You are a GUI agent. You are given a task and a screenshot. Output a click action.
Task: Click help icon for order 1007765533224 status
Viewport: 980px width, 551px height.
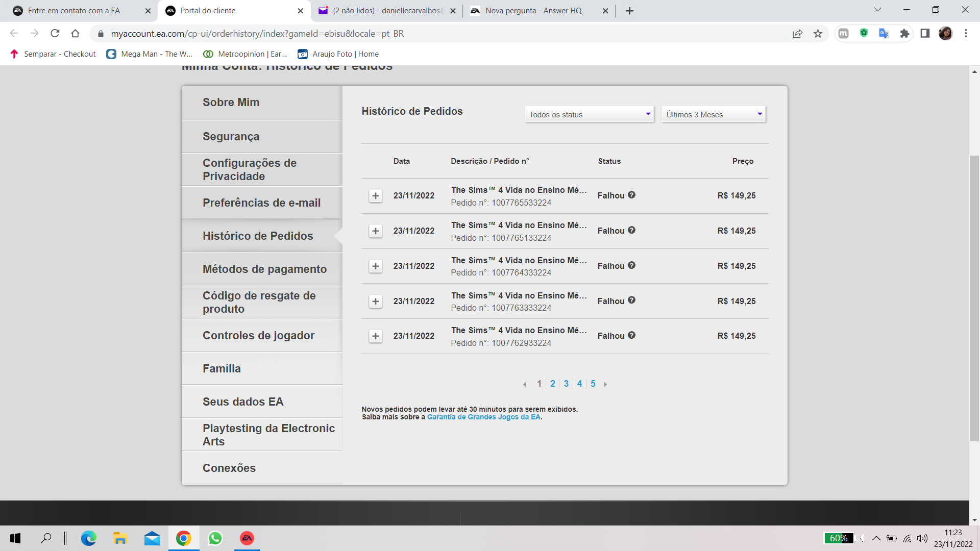(x=632, y=195)
